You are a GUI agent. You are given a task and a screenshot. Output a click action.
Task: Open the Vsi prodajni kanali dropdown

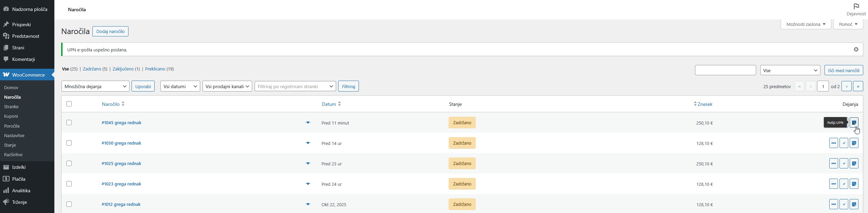227,86
